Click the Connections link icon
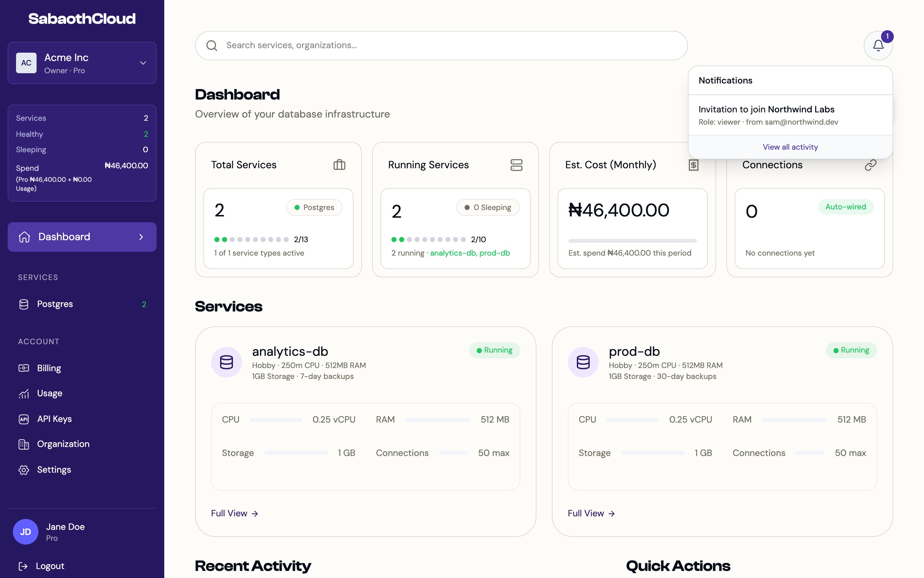Screen dimensions: 924x578 click(x=870, y=165)
